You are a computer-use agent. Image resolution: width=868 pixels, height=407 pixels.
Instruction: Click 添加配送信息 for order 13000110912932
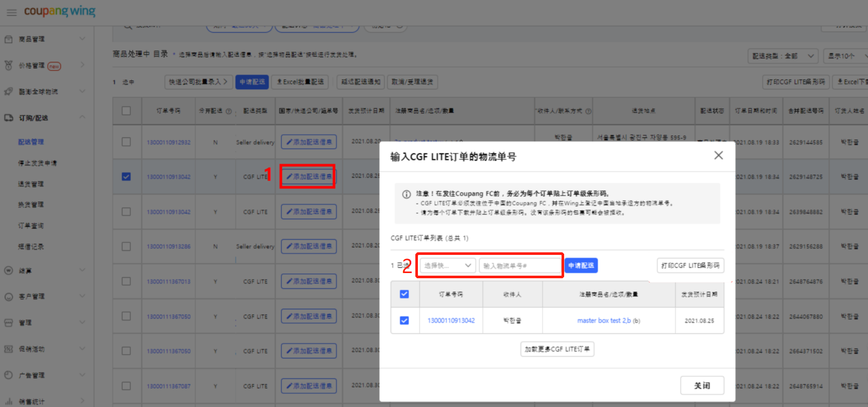click(309, 142)
